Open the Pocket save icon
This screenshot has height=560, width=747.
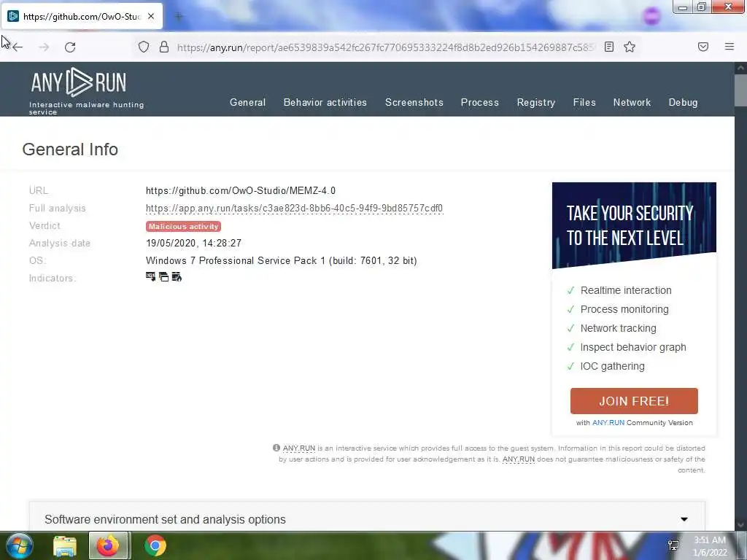tap(703, 47)
